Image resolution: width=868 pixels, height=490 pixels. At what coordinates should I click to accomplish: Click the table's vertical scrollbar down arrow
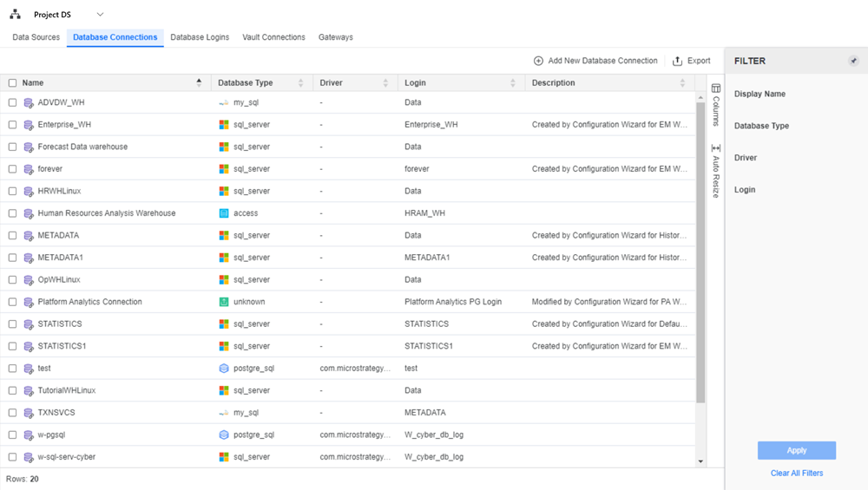[701, 461]
